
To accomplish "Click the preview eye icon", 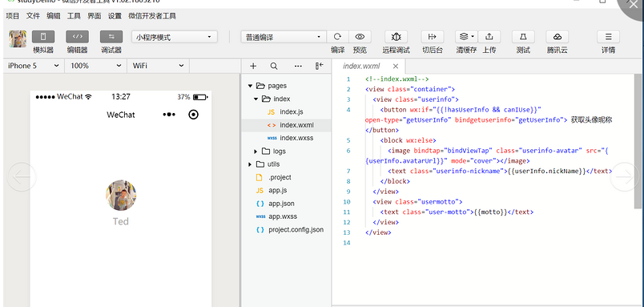I will (x=360, y=37).
